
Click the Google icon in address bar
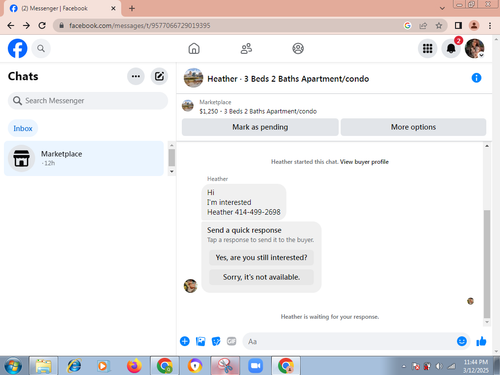pos(407,26)
